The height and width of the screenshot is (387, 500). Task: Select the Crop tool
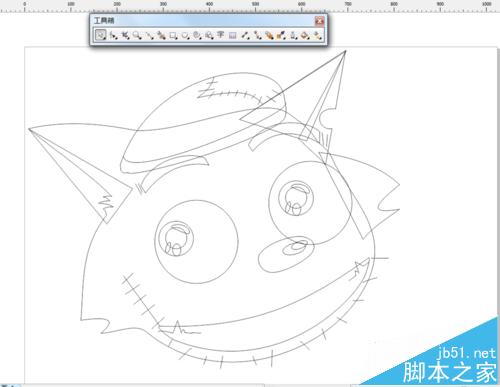click(125, 35)
